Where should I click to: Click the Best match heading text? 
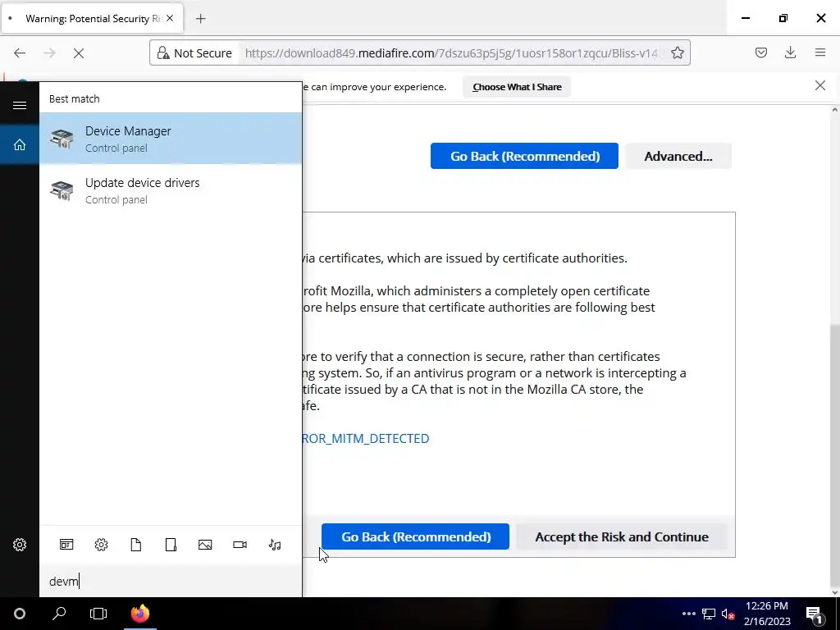tap(75, 98)
